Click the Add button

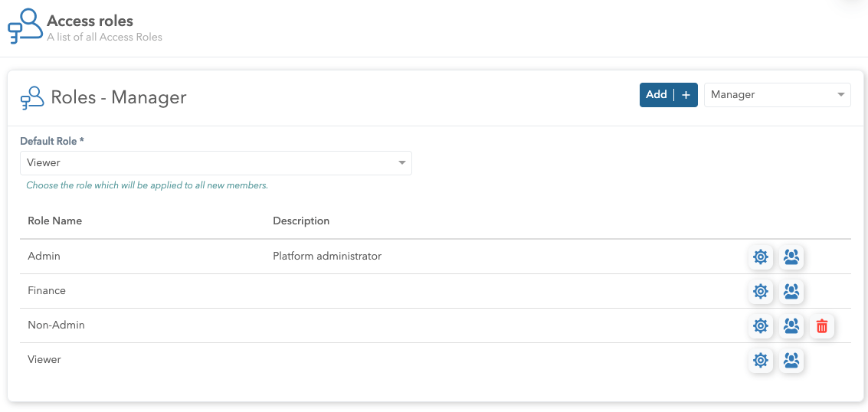(x=657, y=95)
